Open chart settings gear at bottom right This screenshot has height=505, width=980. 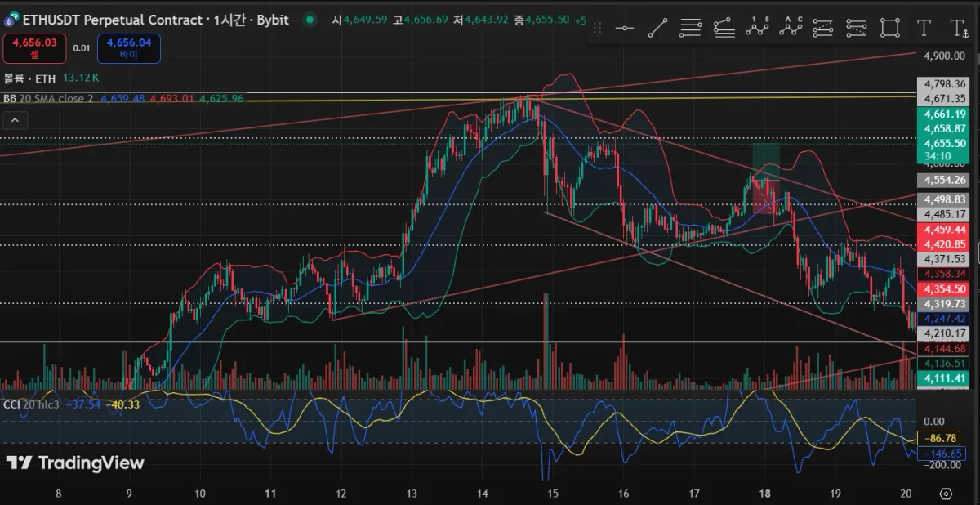947,494
